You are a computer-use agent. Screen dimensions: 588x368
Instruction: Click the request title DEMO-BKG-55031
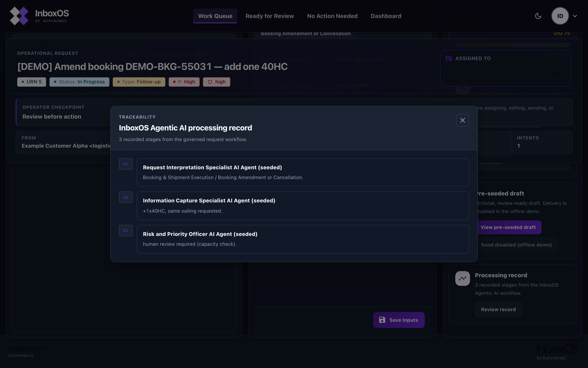pyautogui.click(x=152, y=67)
